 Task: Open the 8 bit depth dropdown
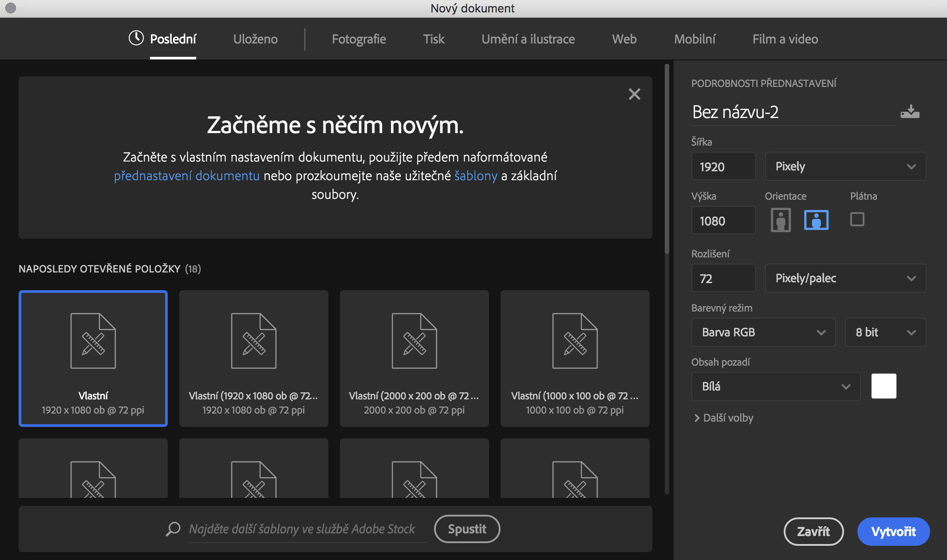885,332
